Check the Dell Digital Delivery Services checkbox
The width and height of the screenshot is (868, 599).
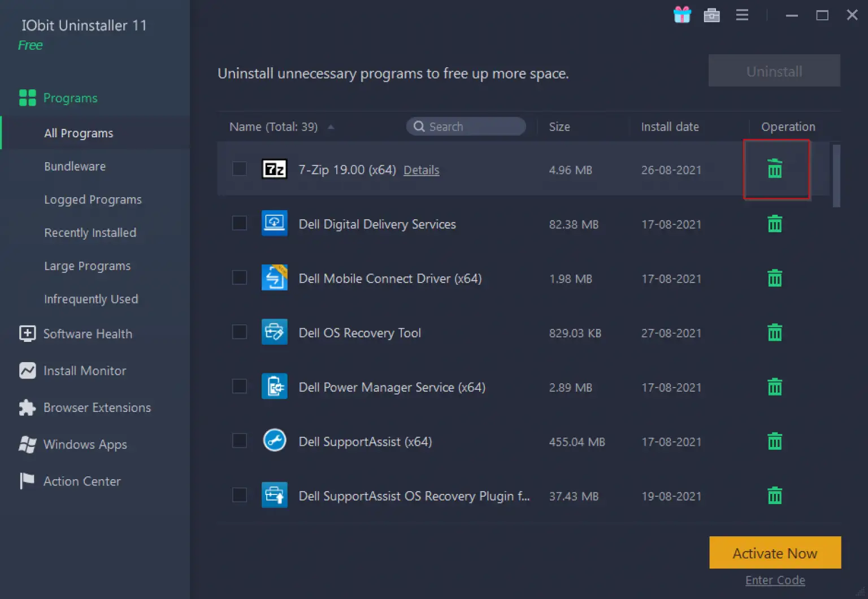(240, 223)
